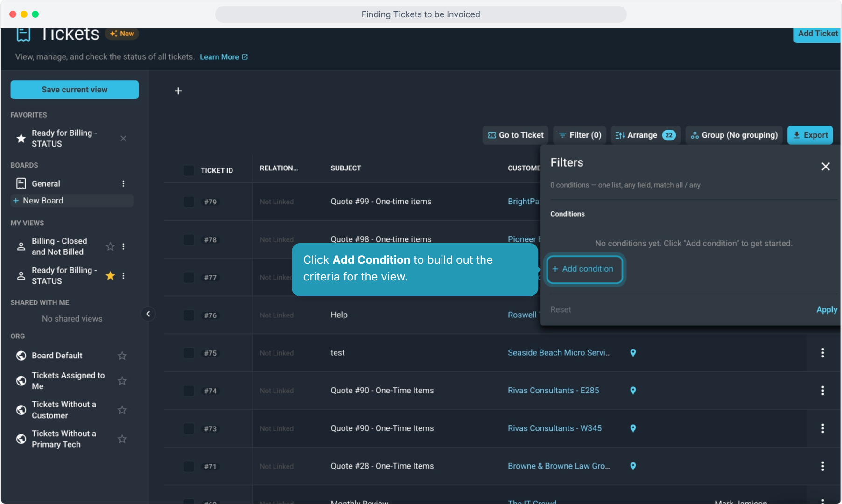This screenshot has height=504, width=842.
Task: Favorite Tickets Without a Primary Tech view
Action: pyautogui.click(x=122, y=439)
